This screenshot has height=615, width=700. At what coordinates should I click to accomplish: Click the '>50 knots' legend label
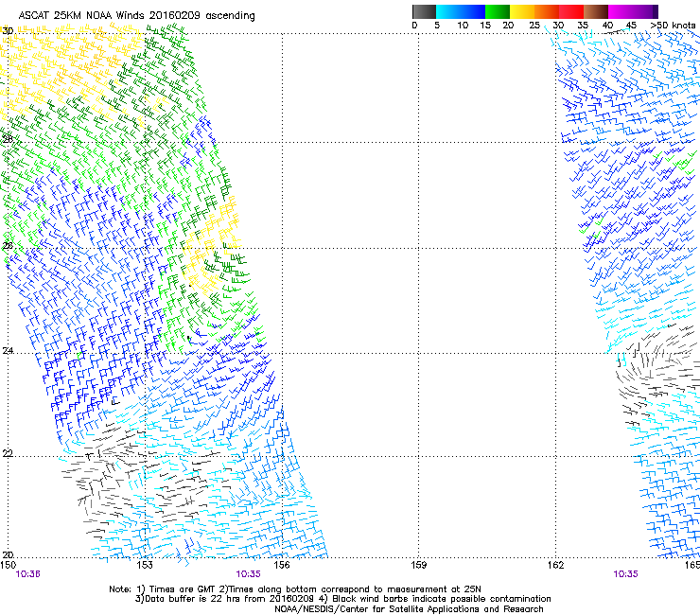(x=673, y=26)
